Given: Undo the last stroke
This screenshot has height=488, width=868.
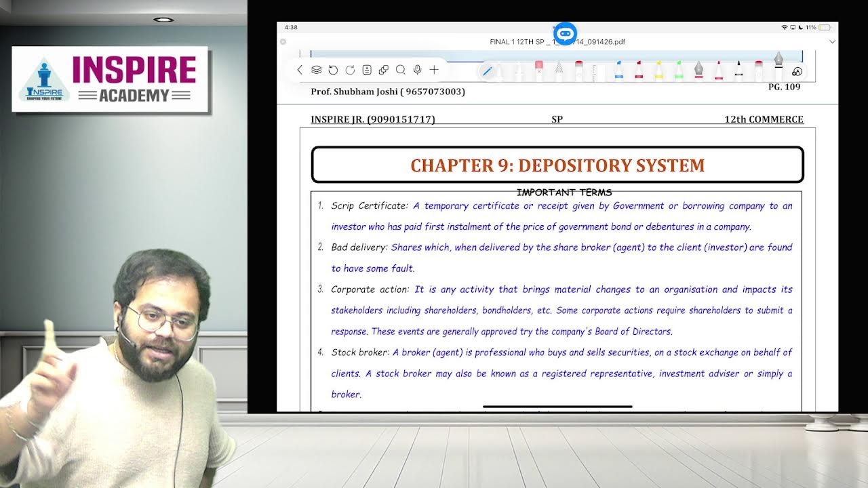Looking at the screenshot, I should point(333,70).
